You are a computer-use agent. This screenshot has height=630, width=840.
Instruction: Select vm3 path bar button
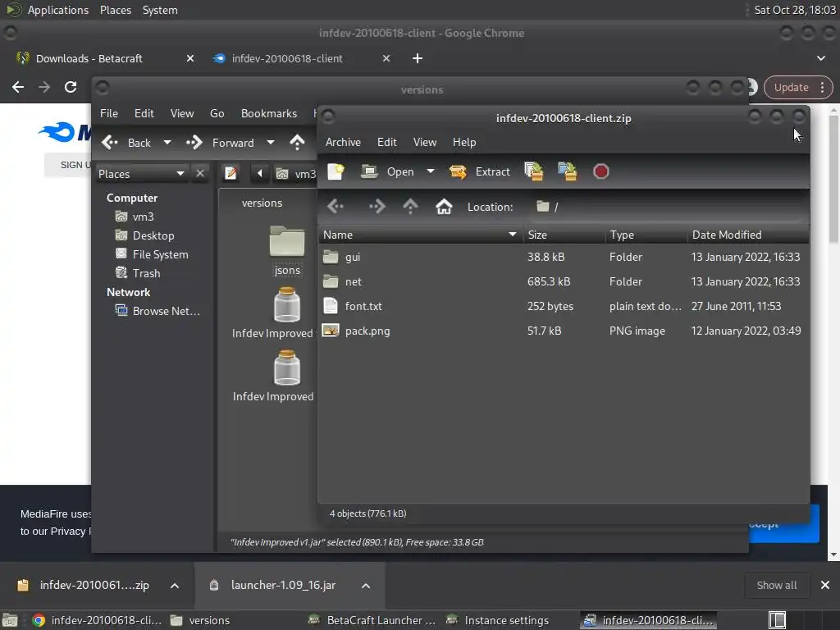tap(295, 174)
